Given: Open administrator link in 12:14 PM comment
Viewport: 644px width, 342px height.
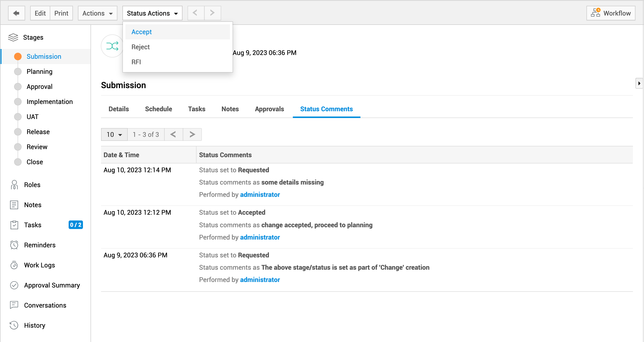Looking at the screenshot, I should point(260,195).
